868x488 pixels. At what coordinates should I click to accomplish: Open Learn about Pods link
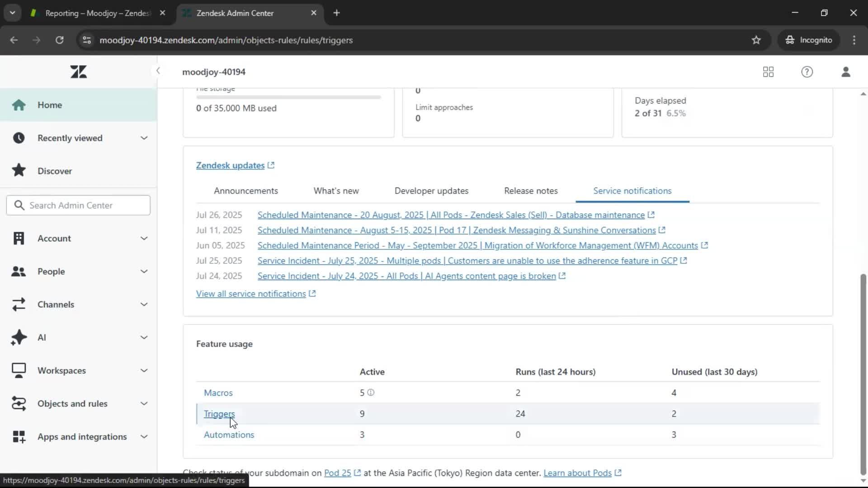[x=577, y=473]
